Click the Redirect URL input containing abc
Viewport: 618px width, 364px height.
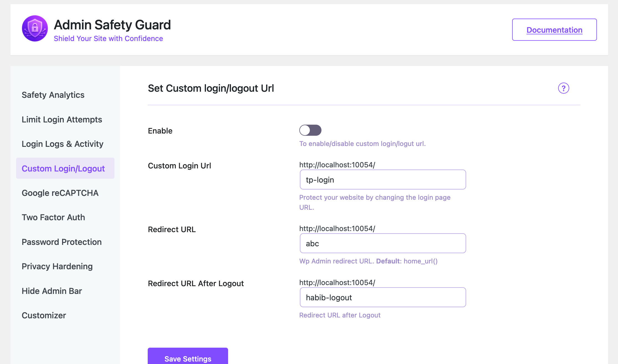point(383,243)
